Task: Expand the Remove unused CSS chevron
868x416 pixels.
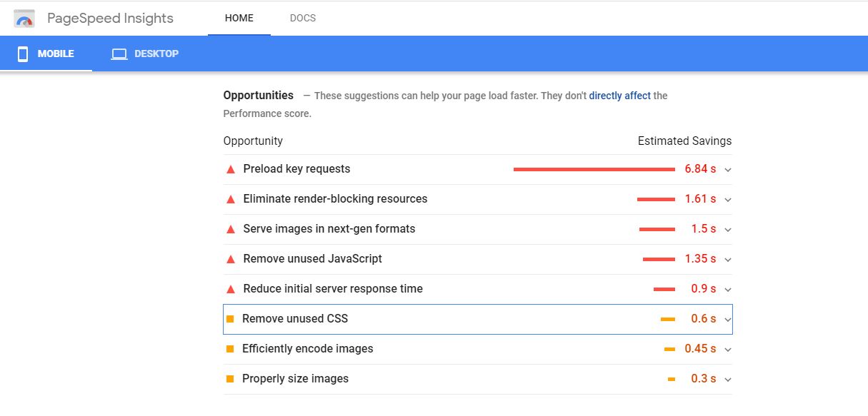Action: pyautogui.click(x=728, y=320)
